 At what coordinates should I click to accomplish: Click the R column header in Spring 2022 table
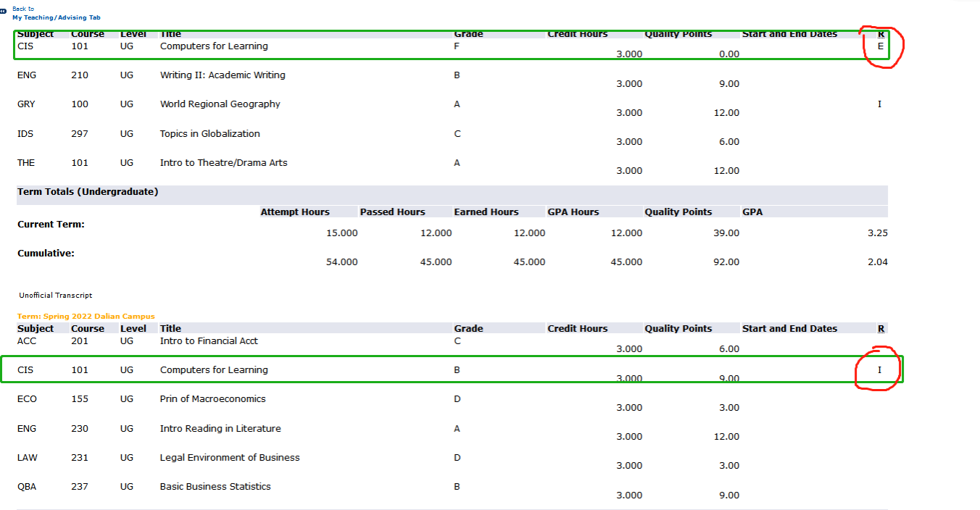[881, 329]
